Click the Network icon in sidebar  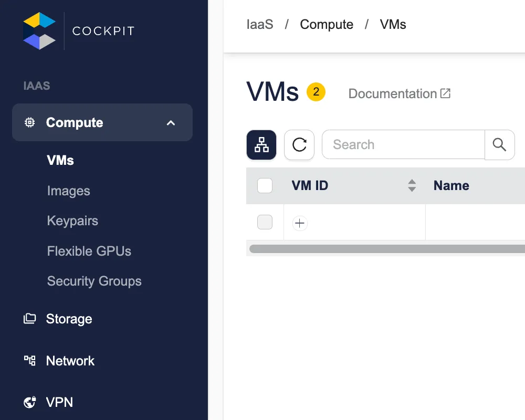pyautogui.click(x=30, y=361)
